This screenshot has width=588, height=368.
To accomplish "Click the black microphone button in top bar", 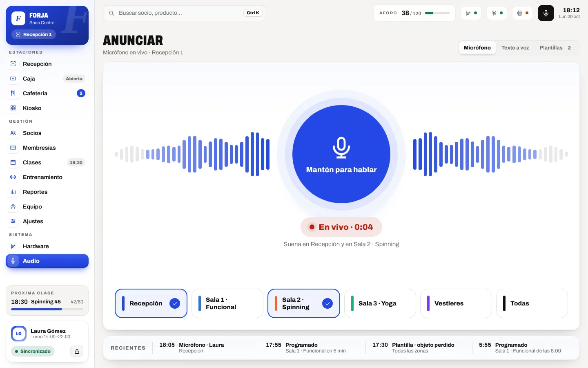I will (x=546, y=13).
